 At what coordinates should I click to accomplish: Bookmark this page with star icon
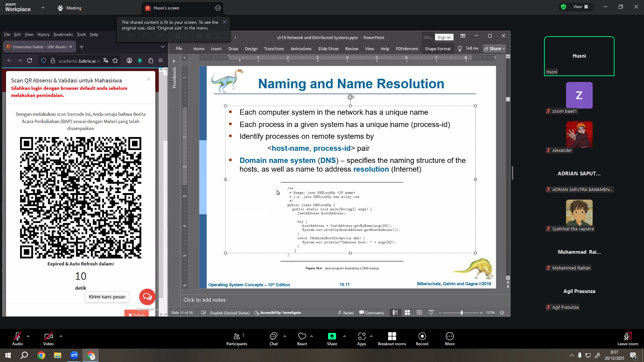(115, 61)
